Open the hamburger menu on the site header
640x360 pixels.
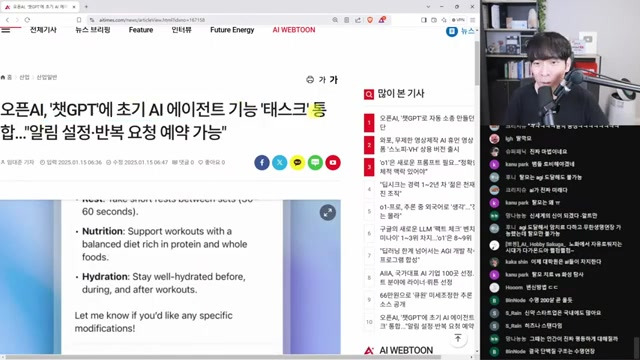5,29
